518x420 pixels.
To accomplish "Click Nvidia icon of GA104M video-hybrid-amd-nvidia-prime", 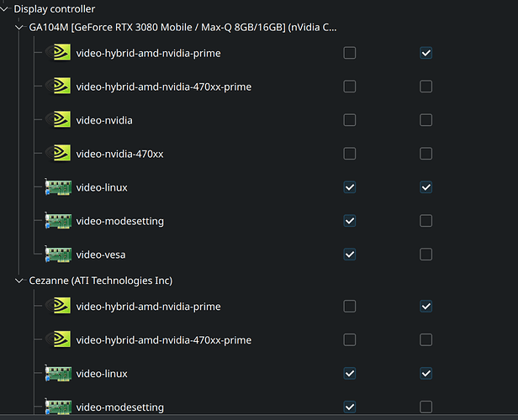I will point(58,52).
